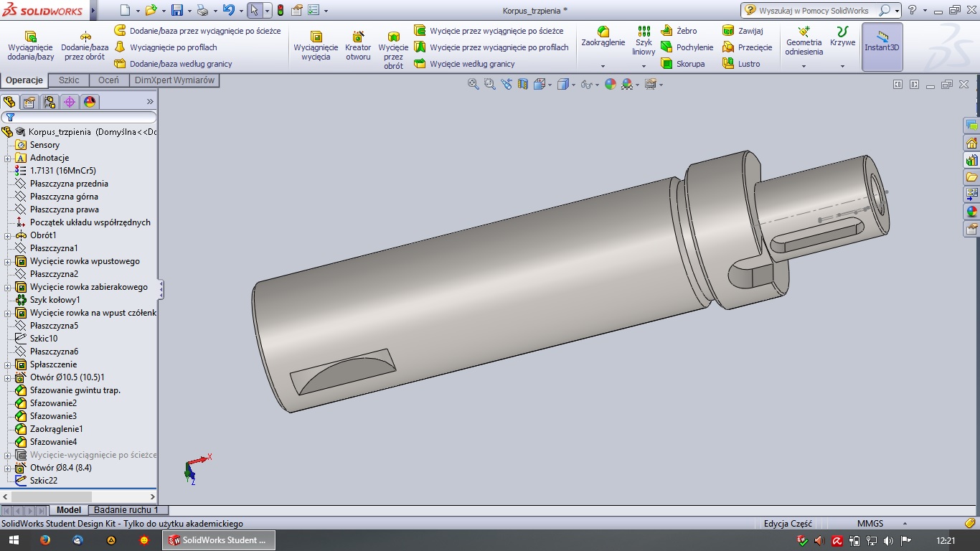980x551 pixels.
Task: Click the feature tree filter field
Action: point(79,117)
